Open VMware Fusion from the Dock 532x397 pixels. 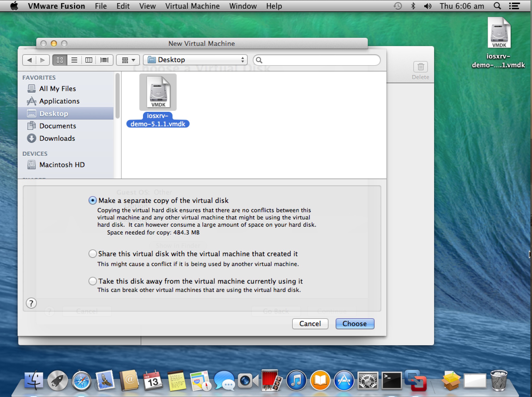[415, 380]
